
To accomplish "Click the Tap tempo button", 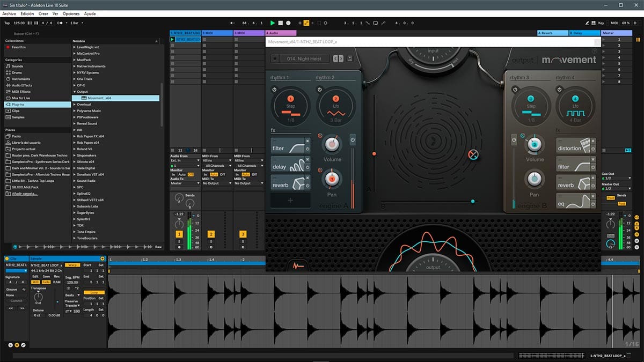I will pyautogui.click(x=7, y=23).
